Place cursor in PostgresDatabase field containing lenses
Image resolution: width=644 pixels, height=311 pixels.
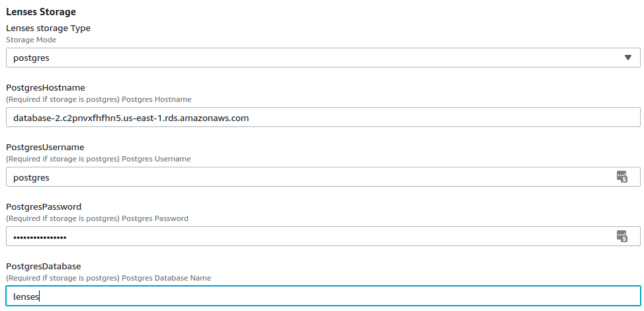[323, 296]
